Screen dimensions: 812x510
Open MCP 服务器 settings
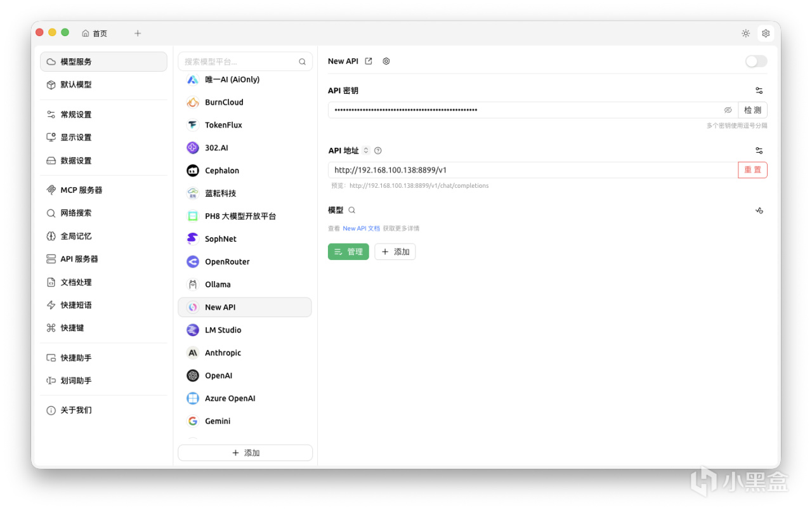[x=103, y=190]
